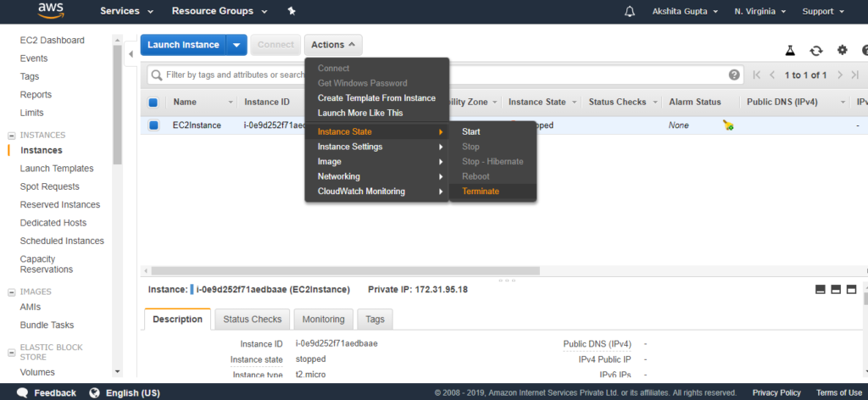This screenshot has width=868, height=400.
Task: Close the Actions menu button
Action: pos(333,45)
